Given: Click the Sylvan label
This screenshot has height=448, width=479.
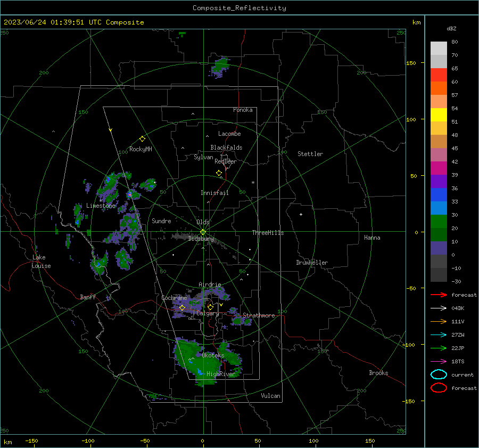Looking at the screenshot, I should pyautogui.click(x=203, y=157).
